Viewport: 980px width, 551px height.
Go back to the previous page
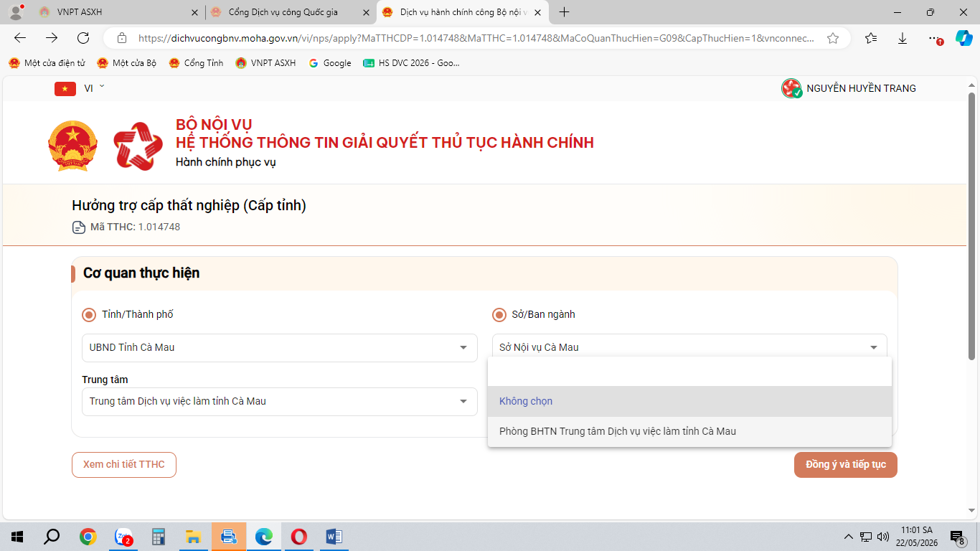(20, 38)
